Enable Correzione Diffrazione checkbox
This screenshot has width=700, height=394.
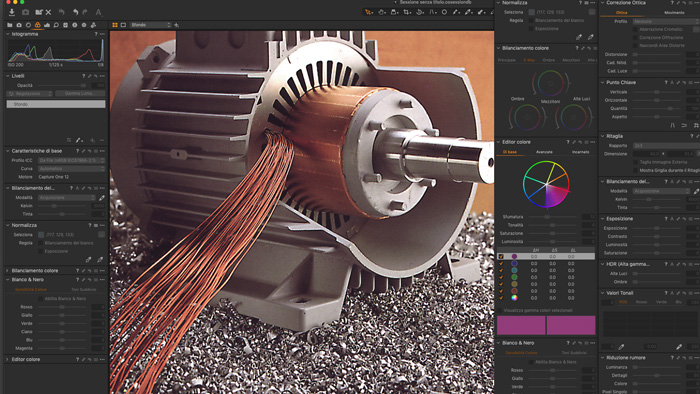pos(635,37)
